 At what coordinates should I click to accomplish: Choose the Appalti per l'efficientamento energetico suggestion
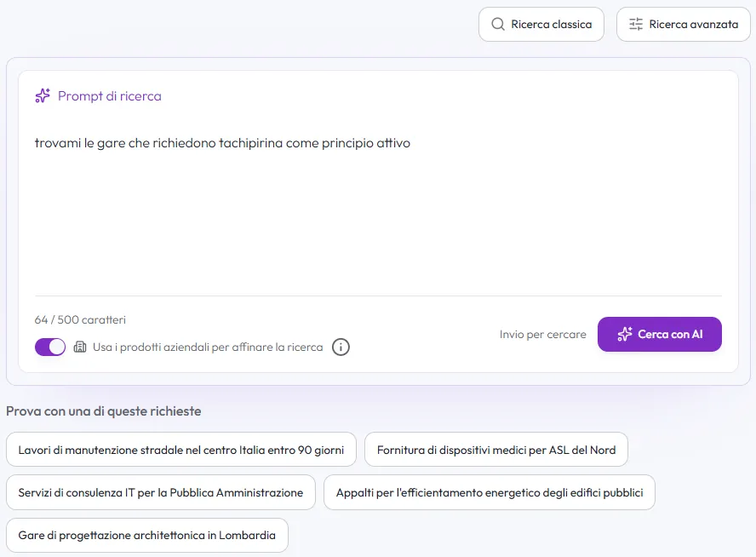click(490, 492)
